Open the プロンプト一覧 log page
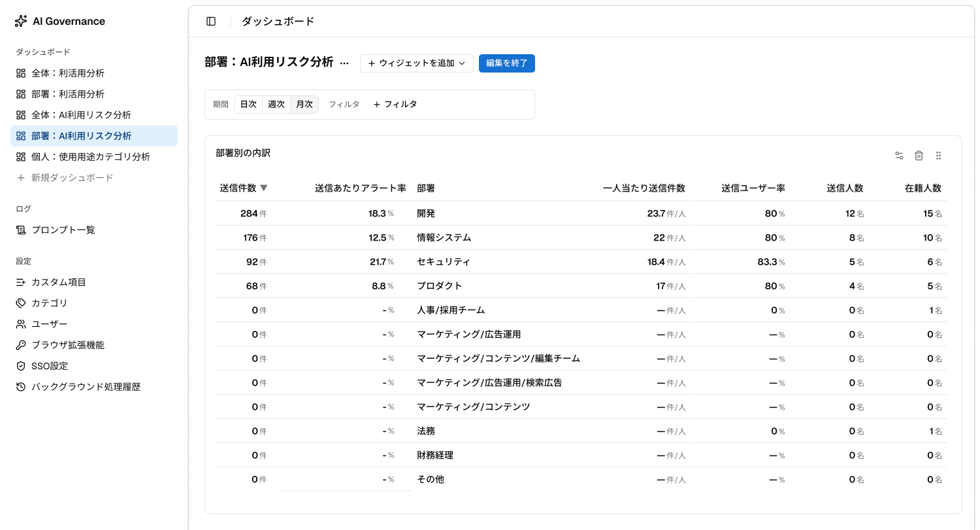 pyautogui.click(x=94, y=230)
